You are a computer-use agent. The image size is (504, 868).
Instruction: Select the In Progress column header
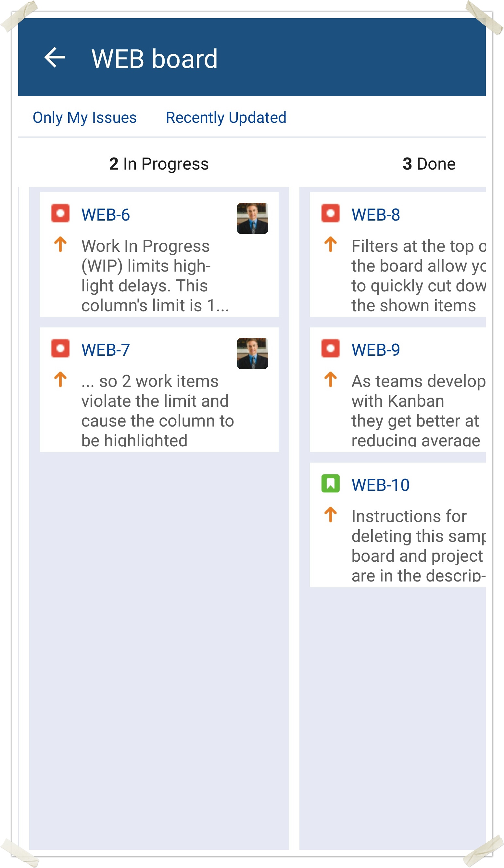(159, 164)
